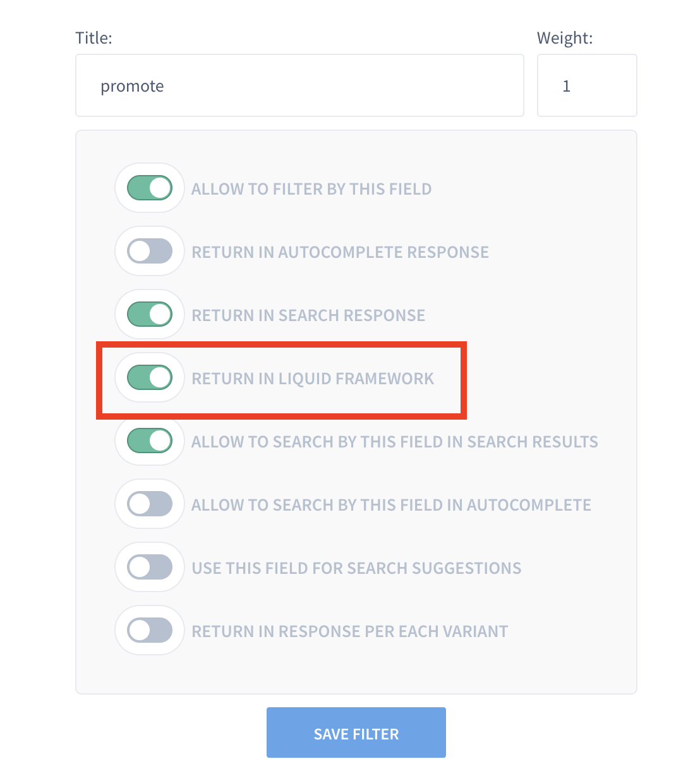Click the "Allow to Filter by This Field" text
700x778 pixels.
[x=311, y=189]
